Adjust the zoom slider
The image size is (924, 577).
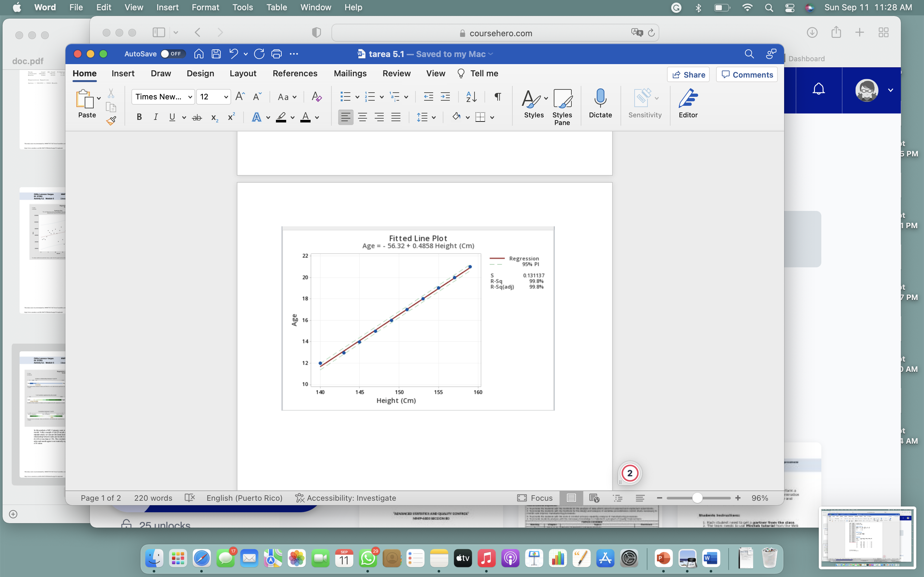[x=697, y=498]
